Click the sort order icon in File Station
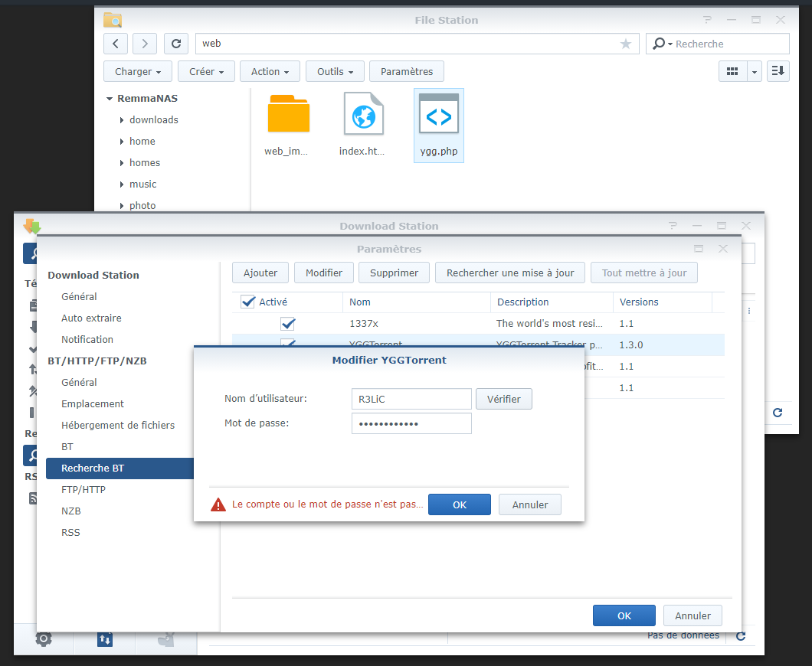Screen dimensions: 812x666 (x=778, y=71)
